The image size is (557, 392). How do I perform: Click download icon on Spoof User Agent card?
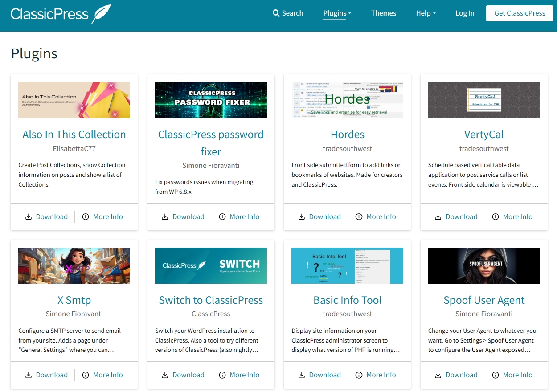tap(438, 375)
